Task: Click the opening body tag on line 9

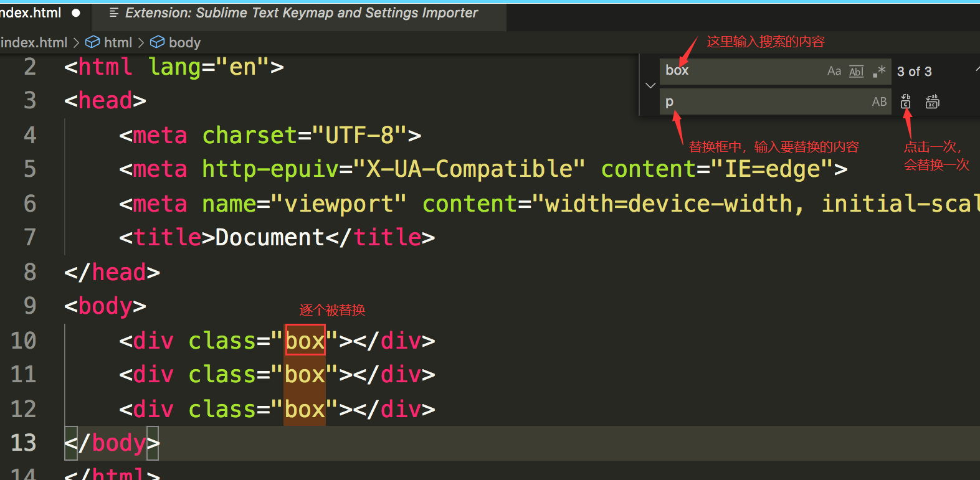Action: click(105, 306)
